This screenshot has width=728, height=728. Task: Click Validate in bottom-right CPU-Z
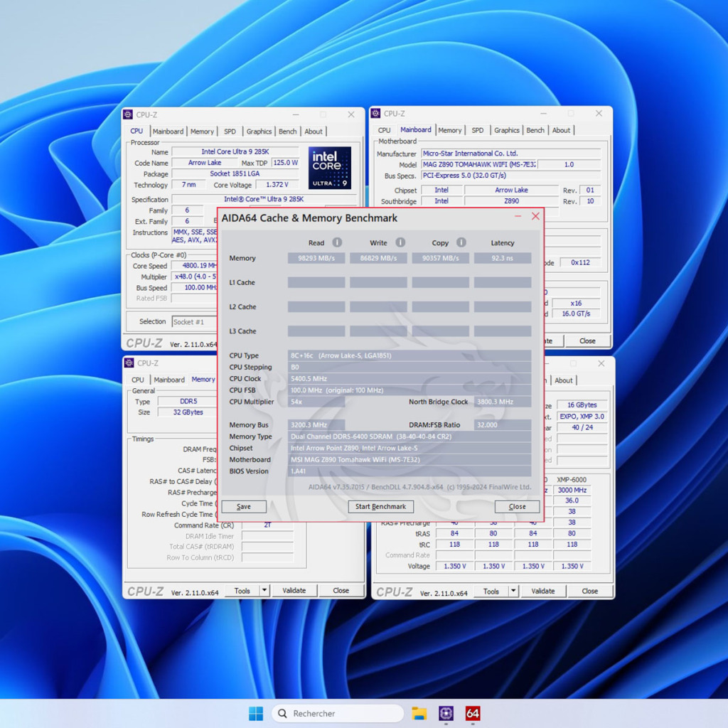[x=542, y=591]
